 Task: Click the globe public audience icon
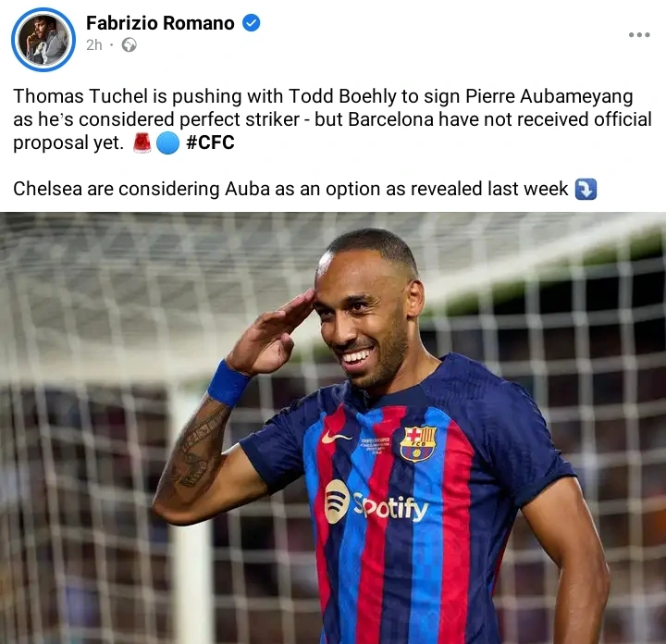pyautogui.click(x=129, y=44)
